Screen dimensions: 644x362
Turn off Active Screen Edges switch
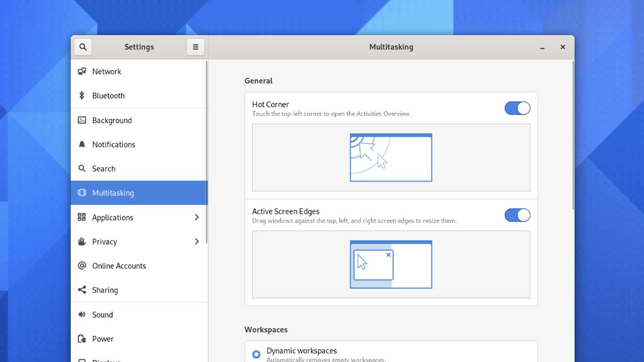517,215
